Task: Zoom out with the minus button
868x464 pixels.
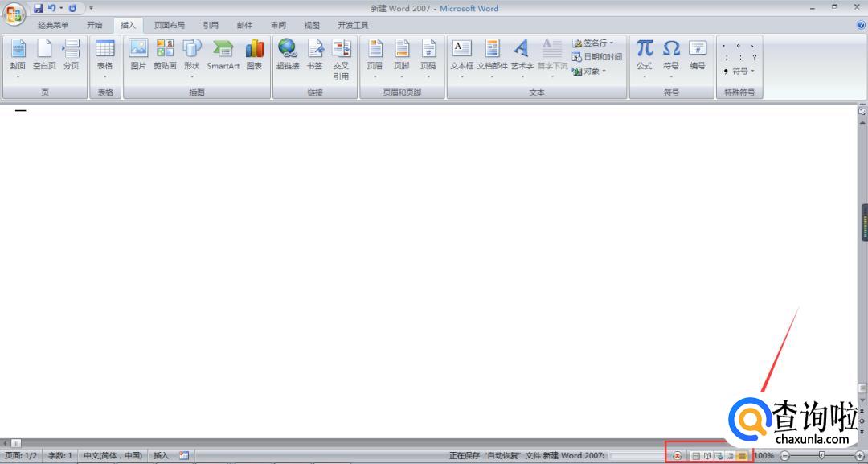Action: tap(785, 456)
